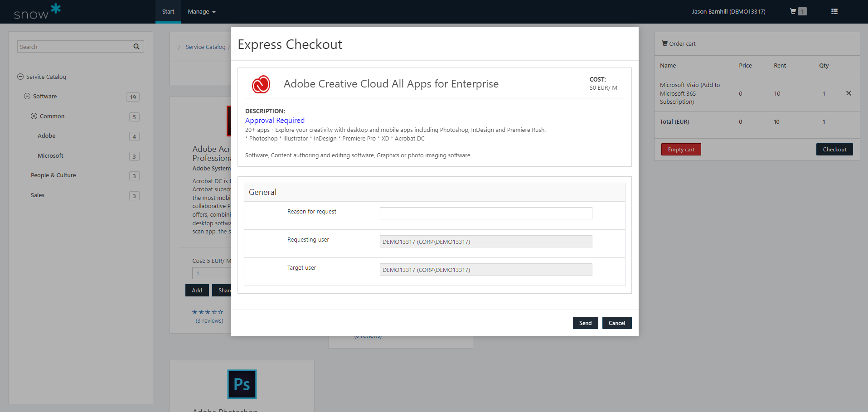Click the Photoshop Ps product icon
This screenshot has height=412, width=868.
(x=242, y=384)
